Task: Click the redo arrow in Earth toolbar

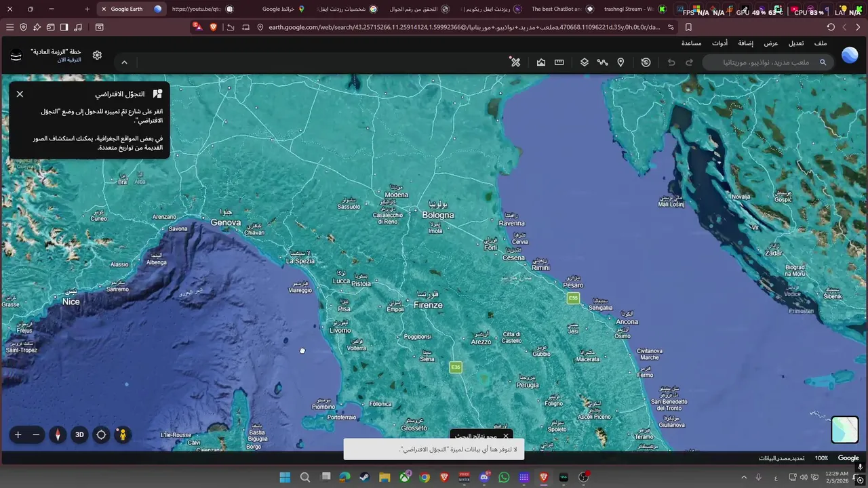Action: (x=690, y=62)
